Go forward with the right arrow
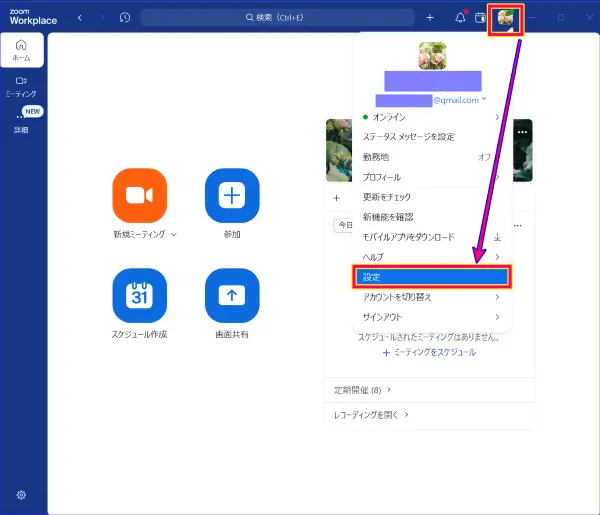The image size is (600, 515). coord(103,18)
